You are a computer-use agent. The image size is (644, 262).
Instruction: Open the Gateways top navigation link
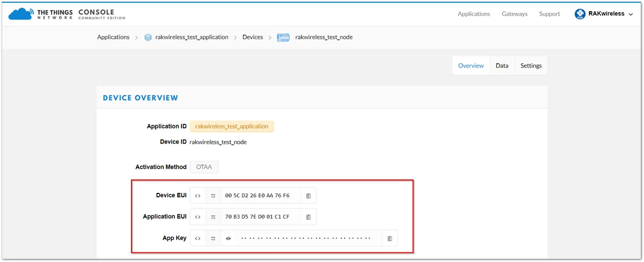click(x=515, y=14)
